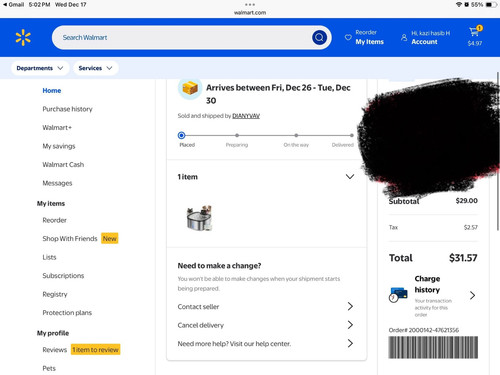Click the heart icon beside Reorder
Image resolution: width=500 pixels, height=375 pixels.
(348, 37)
